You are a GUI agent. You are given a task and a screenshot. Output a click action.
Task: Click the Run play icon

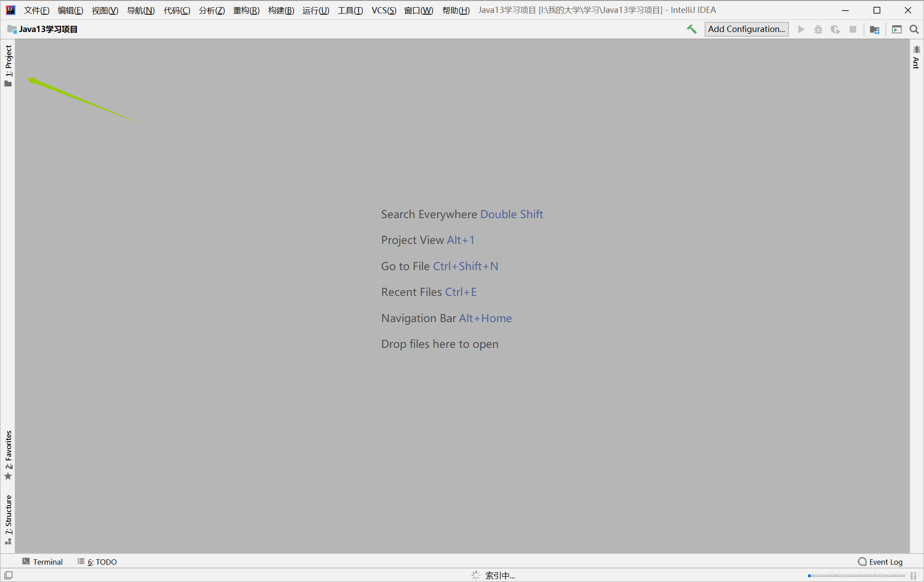pos(801,29)
